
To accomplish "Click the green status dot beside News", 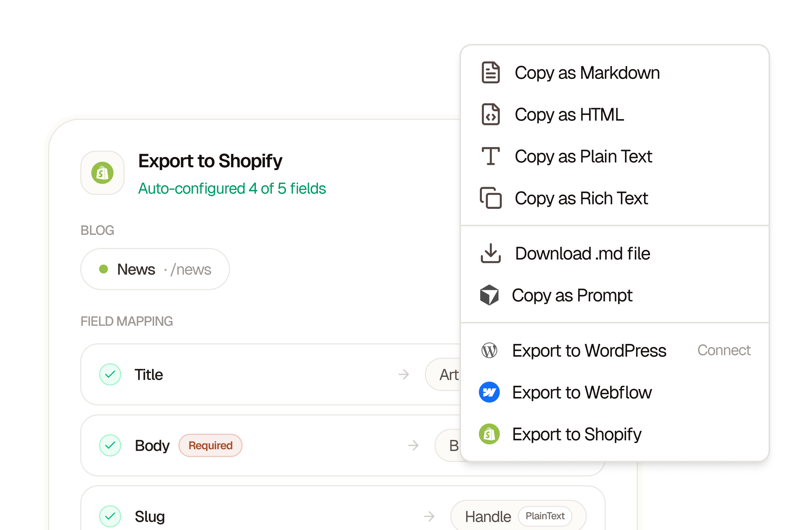I will click(104, 269).
